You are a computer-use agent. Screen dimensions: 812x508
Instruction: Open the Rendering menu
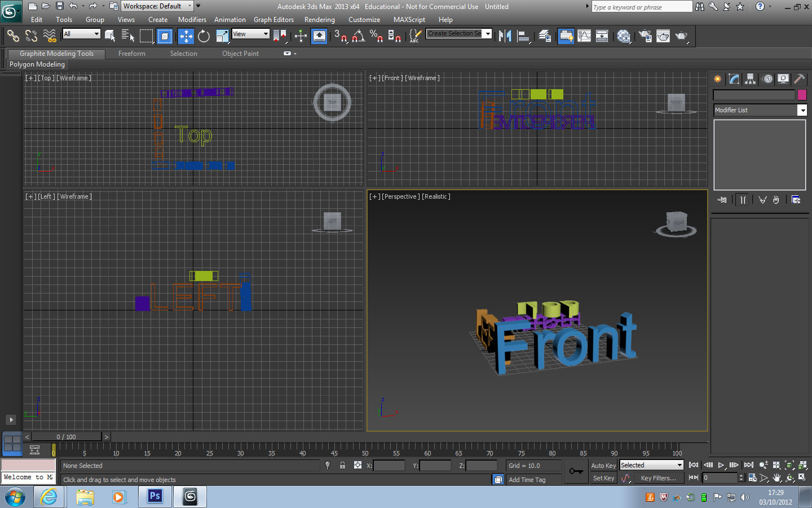click(x=319, y=19)
